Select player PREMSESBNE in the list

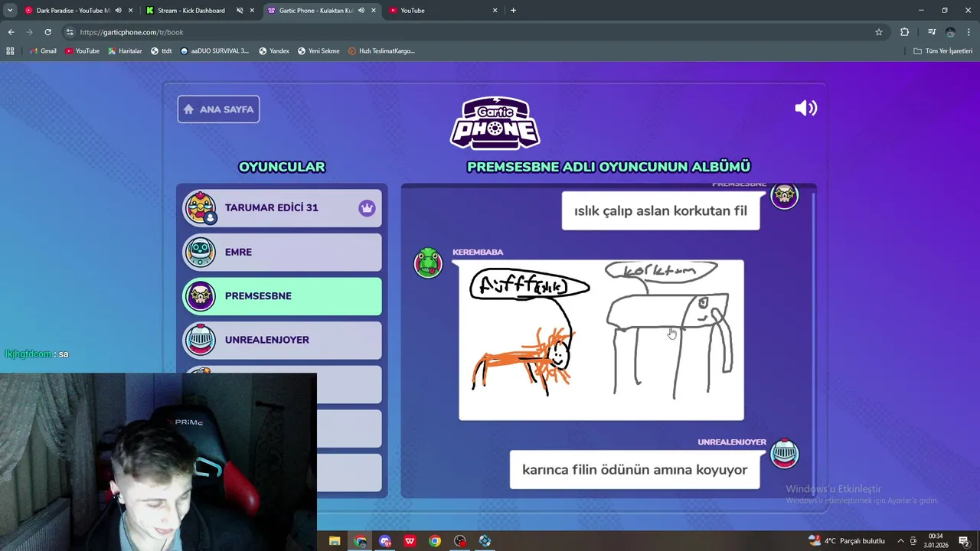point(282,296)
